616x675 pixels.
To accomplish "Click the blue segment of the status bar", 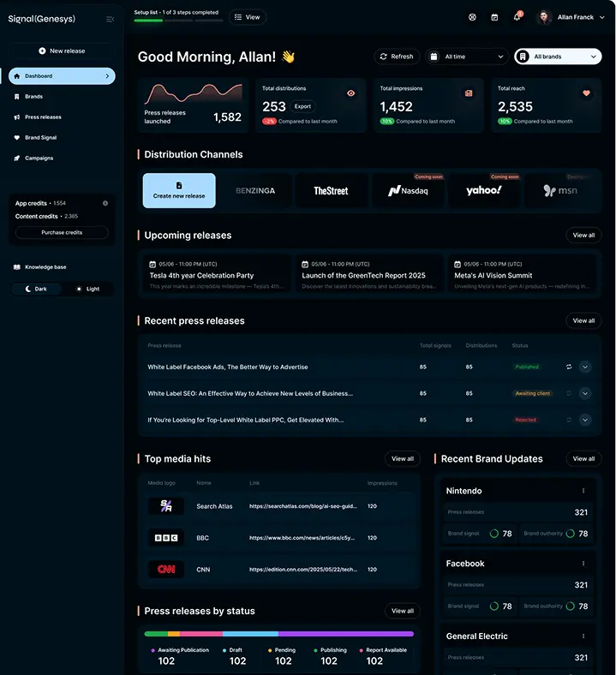I will (x=250, y=634).
